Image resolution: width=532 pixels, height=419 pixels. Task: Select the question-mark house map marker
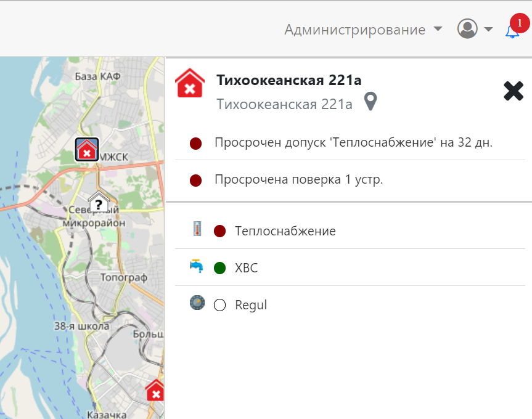[98, 203]
